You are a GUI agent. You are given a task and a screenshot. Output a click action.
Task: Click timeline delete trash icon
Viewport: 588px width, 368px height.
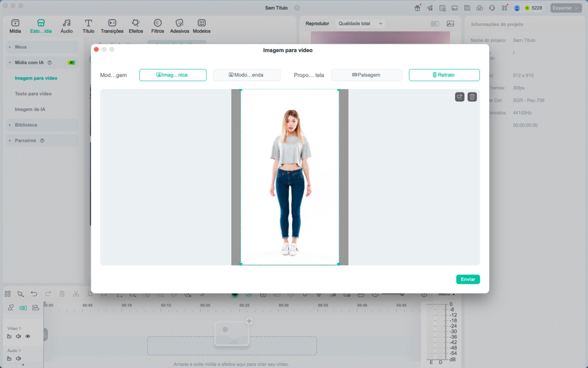pyautogui.click(x=62, y=294)
